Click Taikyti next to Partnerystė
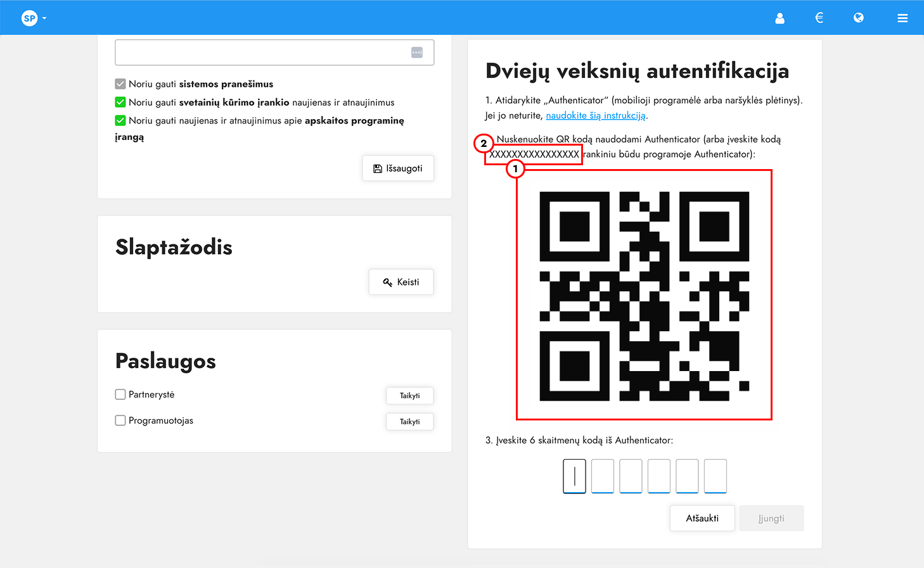 [x=409, y=395]
